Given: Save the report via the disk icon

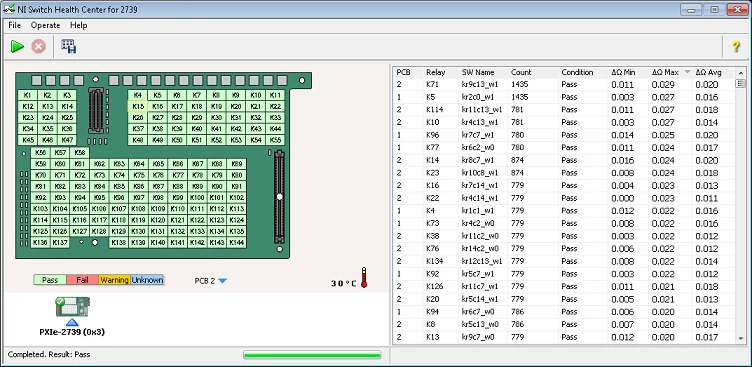Looking at the screenshot, I should [x=69, y=47].
